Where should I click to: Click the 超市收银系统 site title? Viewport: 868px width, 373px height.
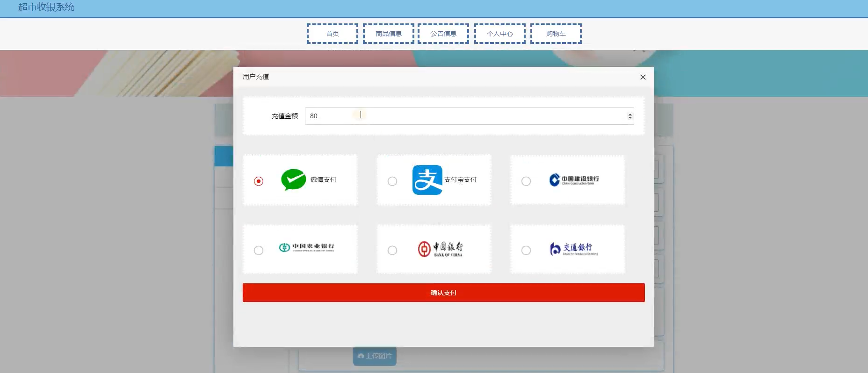pyautogui.click(x=46, y=7)
